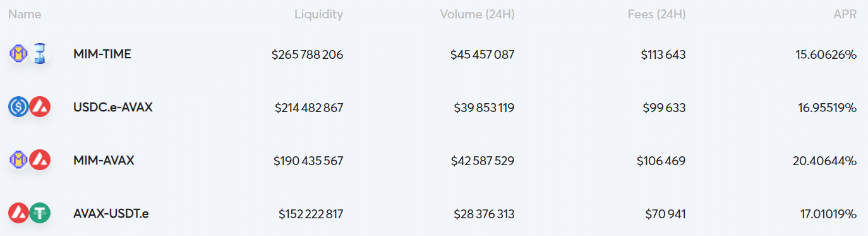Click the MIM token icon in MIM-TIME row

(x=18, y=54)
